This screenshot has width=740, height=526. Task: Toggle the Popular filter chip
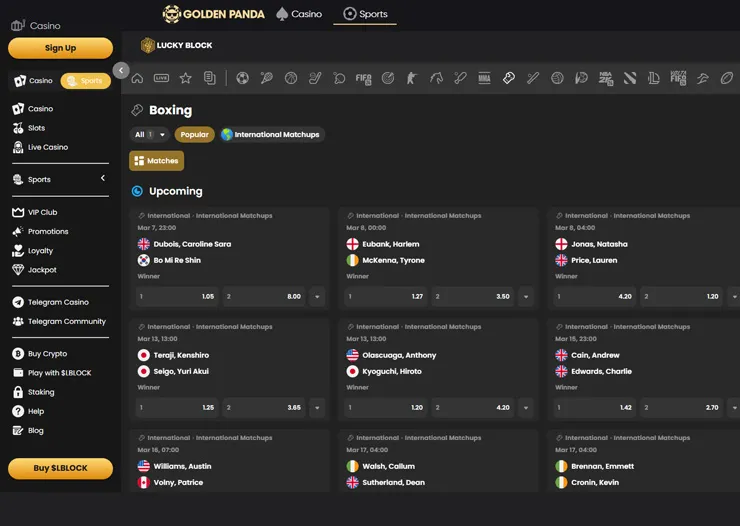point(194,135)
